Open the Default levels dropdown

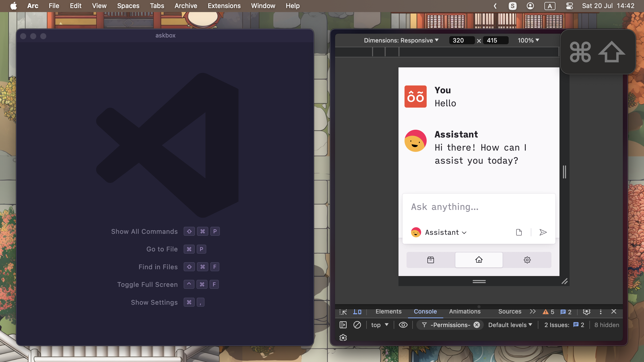pyautogui.click(x=510, y=325)
